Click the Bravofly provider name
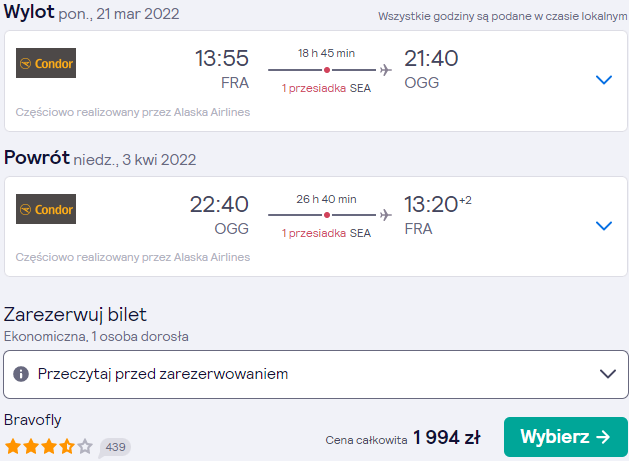This screenshot has height=461, width=629. 32,420
